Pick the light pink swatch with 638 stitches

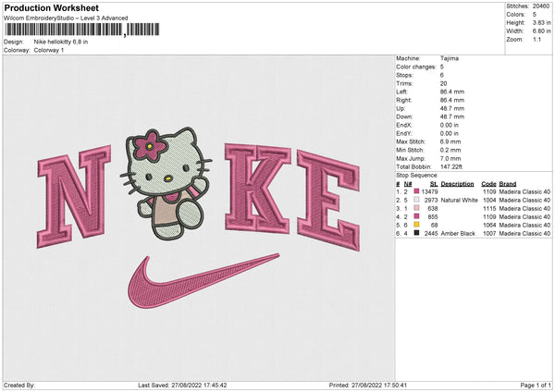[x=416, y=208]
